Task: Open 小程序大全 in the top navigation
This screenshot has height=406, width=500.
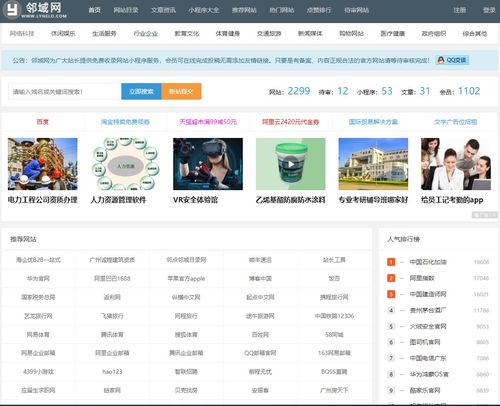Action: (x=204, y=10)
